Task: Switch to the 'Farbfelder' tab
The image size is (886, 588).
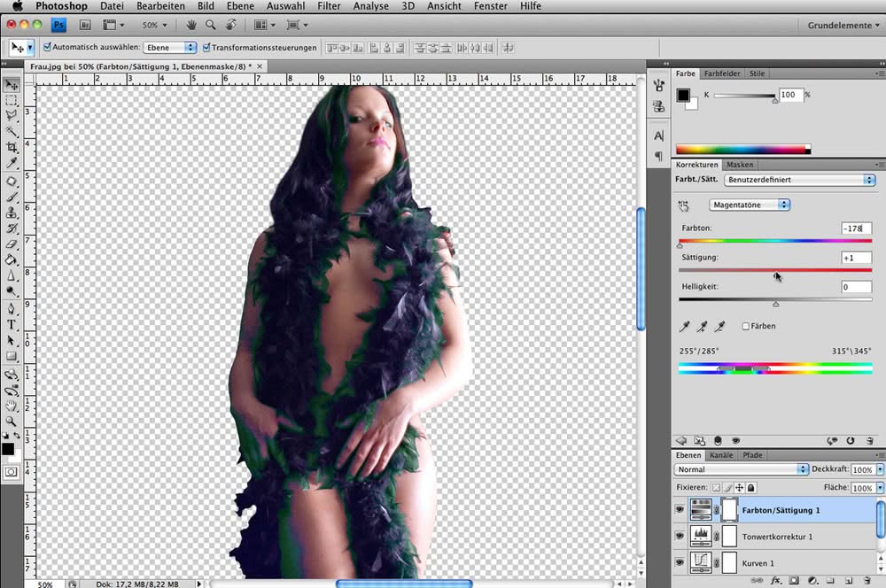Action: pos(722,73)
